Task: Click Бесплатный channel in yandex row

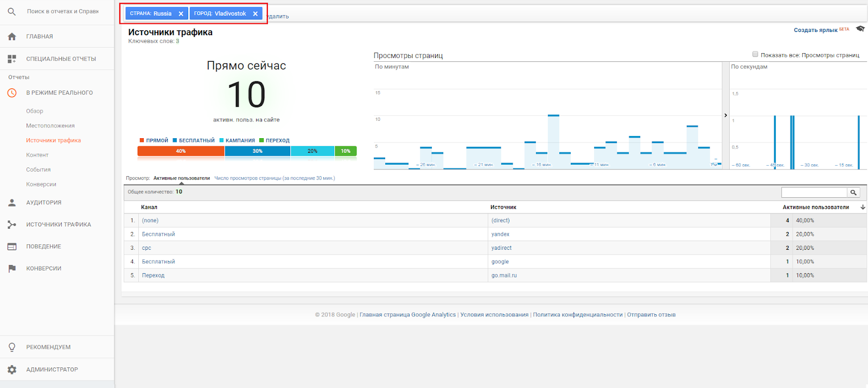Action: (x=158, y=234)
